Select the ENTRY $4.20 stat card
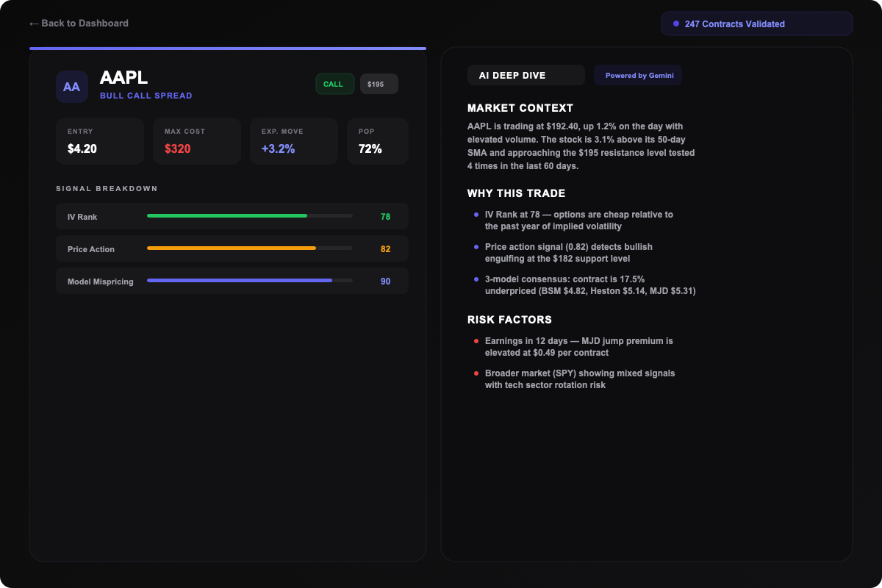The image size is (882, 588). coord(100,140)
